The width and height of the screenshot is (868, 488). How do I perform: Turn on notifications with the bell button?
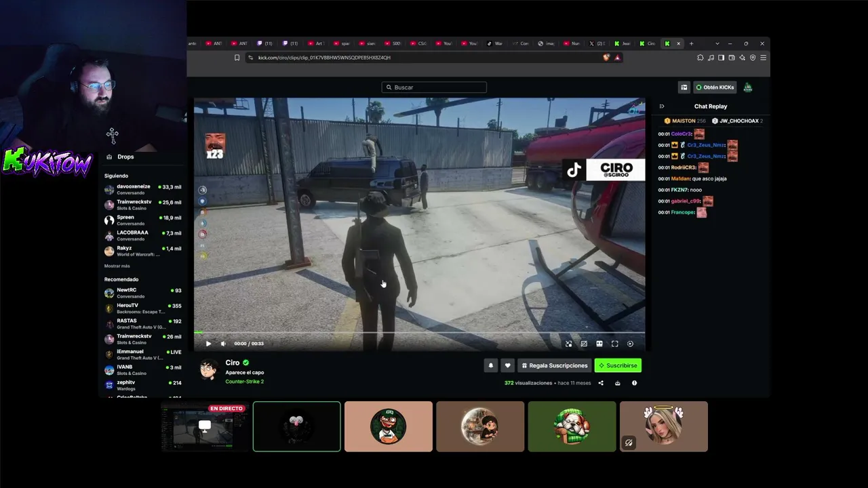coord(491,365)
